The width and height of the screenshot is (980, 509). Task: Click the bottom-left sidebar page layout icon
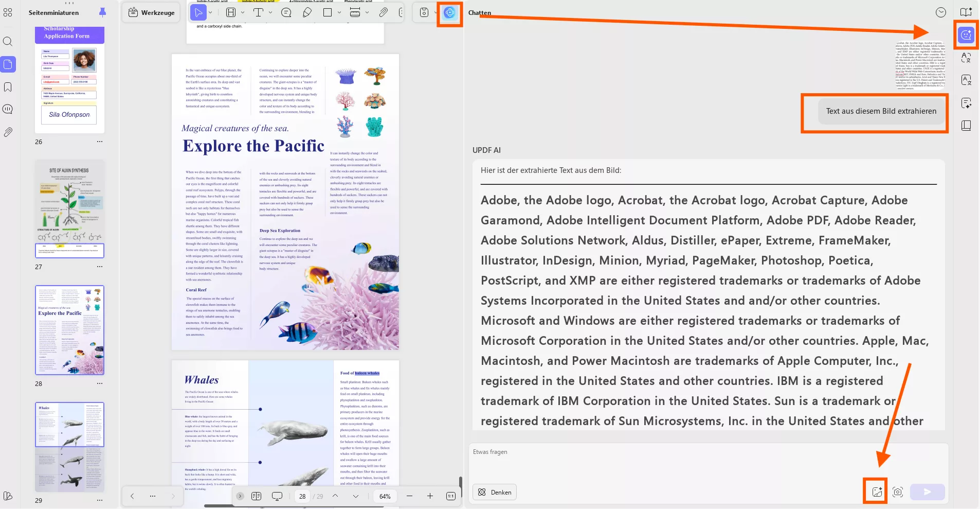[8, 496]
